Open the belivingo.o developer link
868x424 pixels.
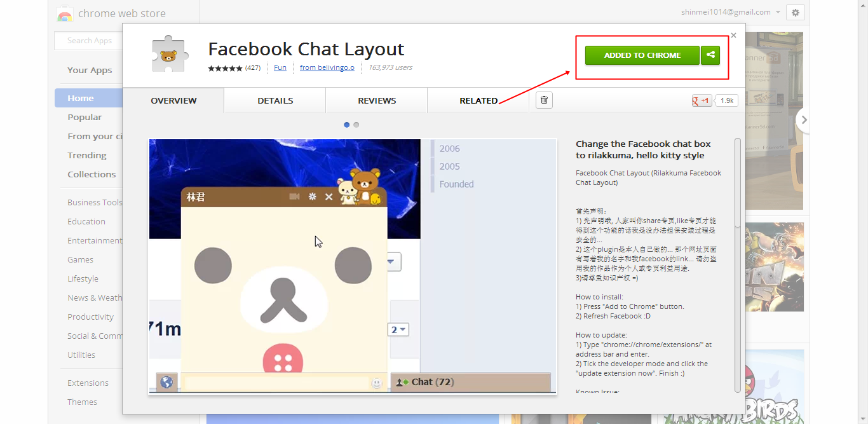[327, 67]
